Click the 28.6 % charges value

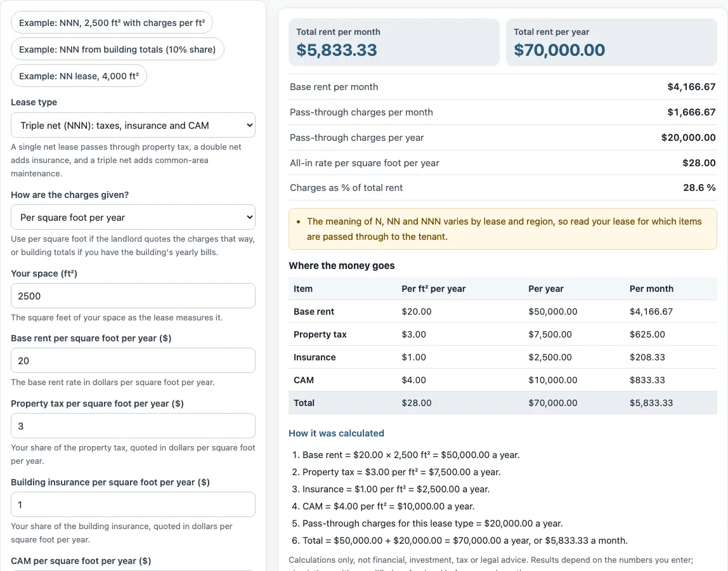click(x=699, y=188)
